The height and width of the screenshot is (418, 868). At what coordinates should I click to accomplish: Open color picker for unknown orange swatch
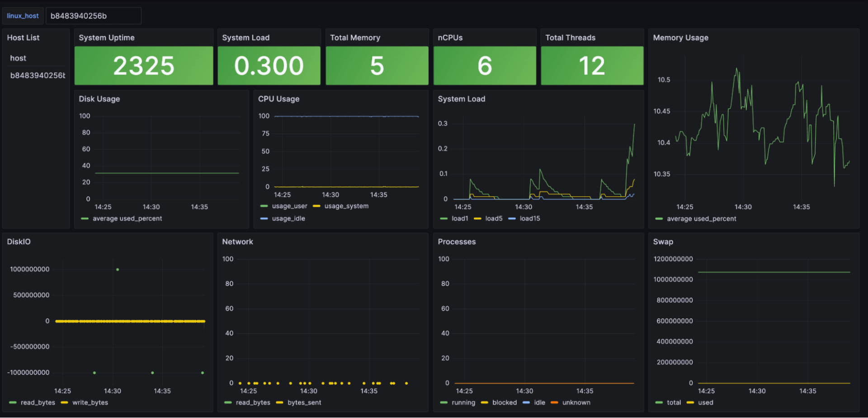coord(554,403)
